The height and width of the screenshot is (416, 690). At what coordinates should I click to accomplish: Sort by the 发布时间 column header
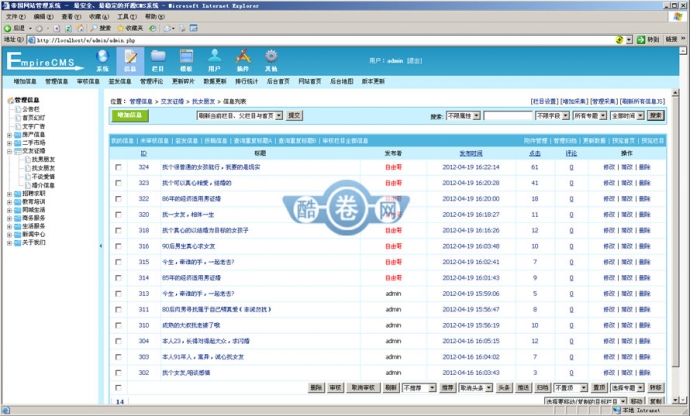pos(471,154)
